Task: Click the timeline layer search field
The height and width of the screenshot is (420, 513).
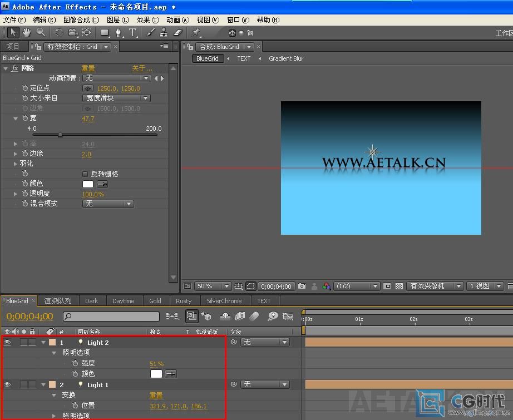Action: coord(111,317)
